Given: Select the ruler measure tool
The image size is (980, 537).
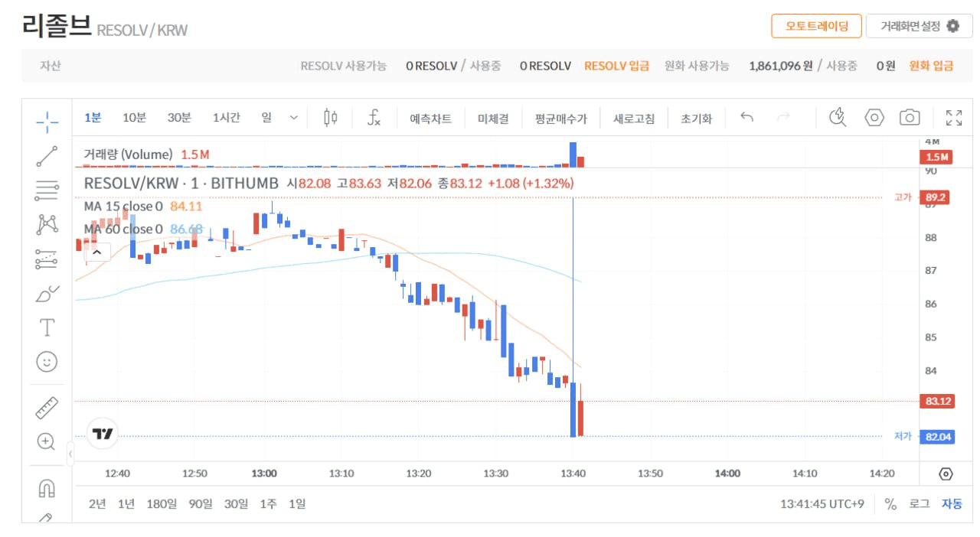Looking at the screenshot, I should click(47, 408).
